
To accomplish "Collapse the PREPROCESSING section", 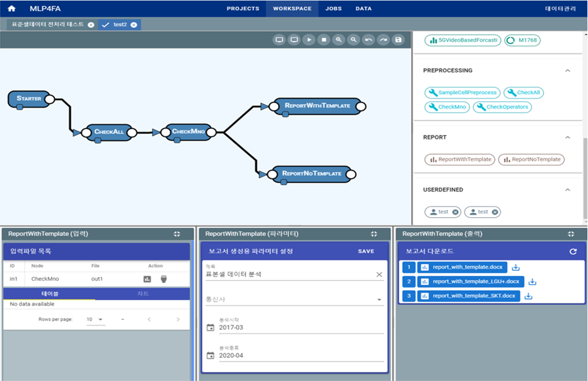I will 567,71.
